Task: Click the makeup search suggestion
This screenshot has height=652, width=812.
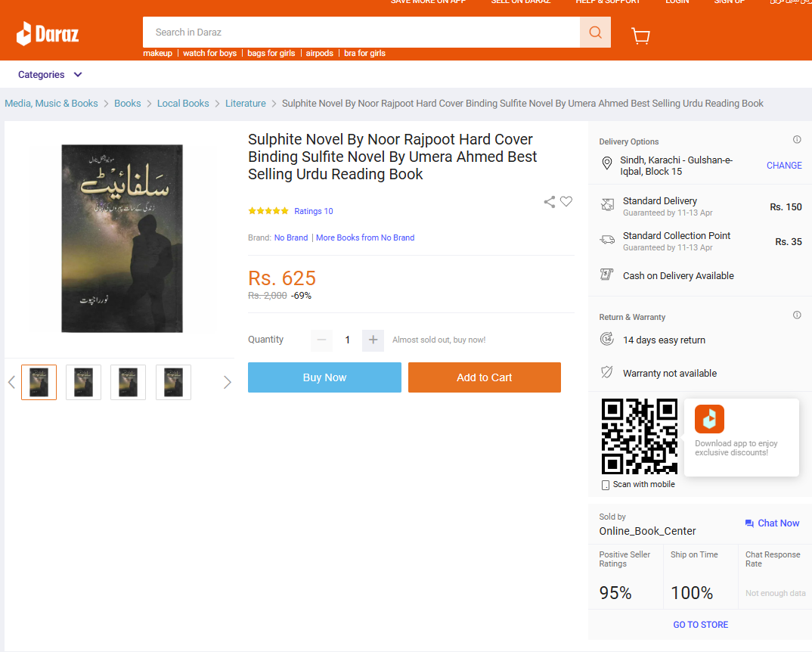Action: pos(157,54)
